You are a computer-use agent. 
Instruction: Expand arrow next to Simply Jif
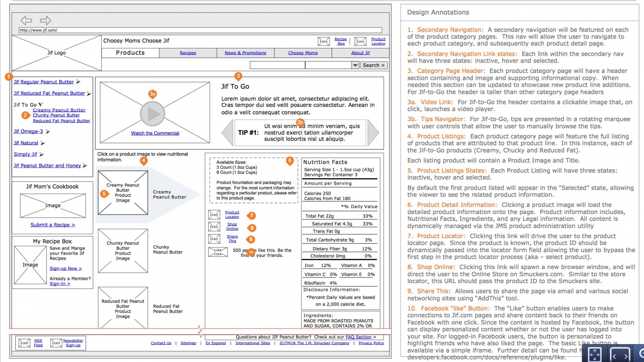tap(41, 154)
